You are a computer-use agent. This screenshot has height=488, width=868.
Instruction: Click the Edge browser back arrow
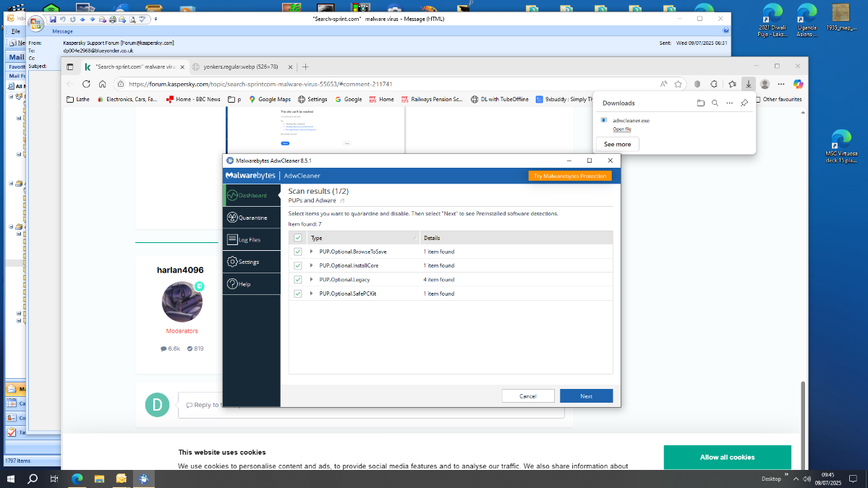[x=70, y=84]
